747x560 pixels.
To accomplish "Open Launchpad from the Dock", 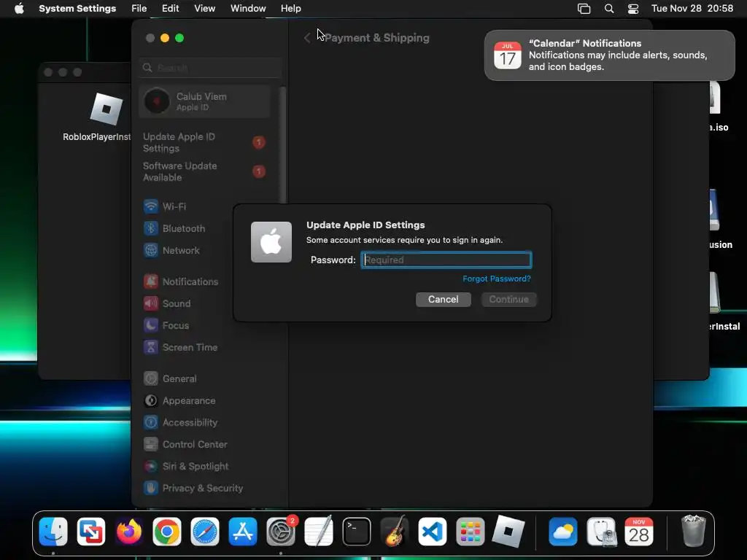I will click(x=471, y=532).
